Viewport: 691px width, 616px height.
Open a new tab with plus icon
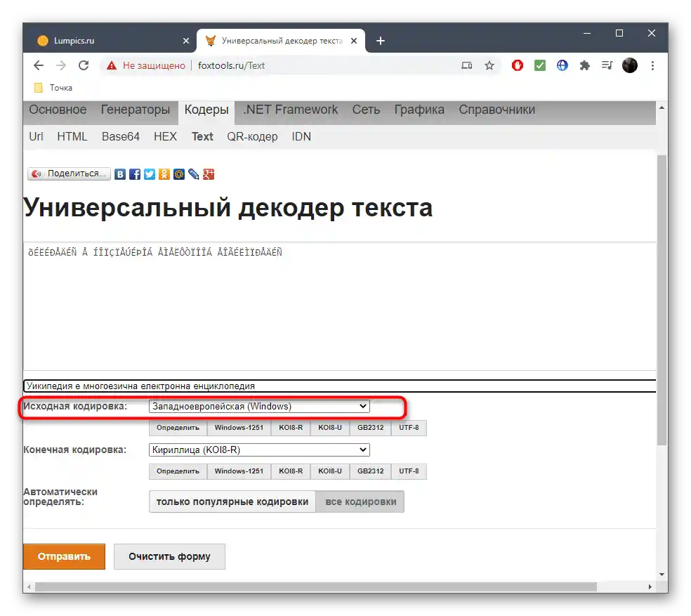click(x=381, y=41)
